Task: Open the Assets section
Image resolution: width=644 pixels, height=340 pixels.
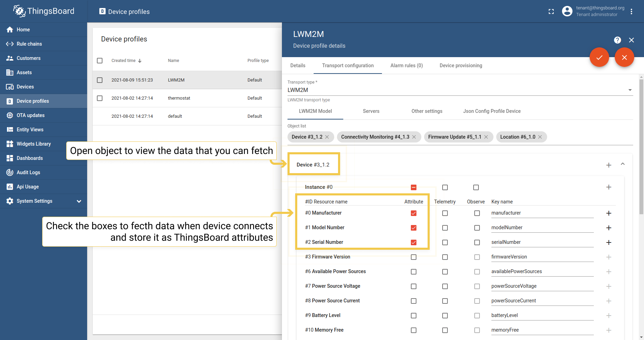Action: click(x=43, y=72)
